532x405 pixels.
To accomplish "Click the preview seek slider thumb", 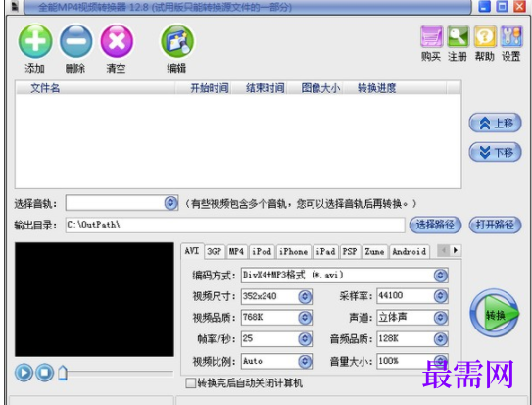I will click(63, 373).
